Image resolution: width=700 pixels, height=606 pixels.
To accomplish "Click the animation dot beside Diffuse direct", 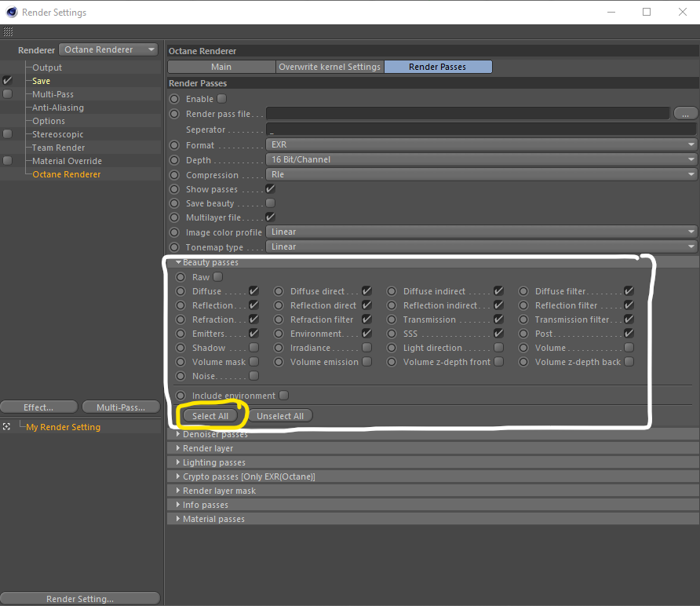I will click(x=279, y=291).
